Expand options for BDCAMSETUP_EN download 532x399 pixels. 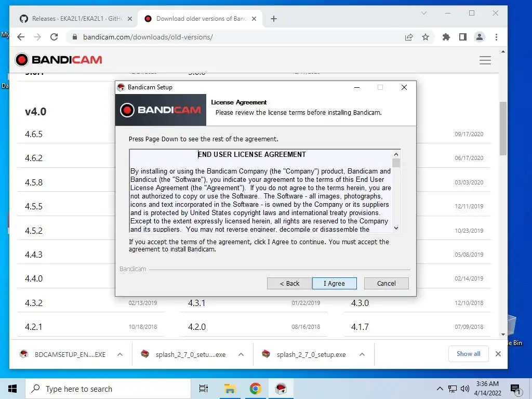[x=120, y=354]
